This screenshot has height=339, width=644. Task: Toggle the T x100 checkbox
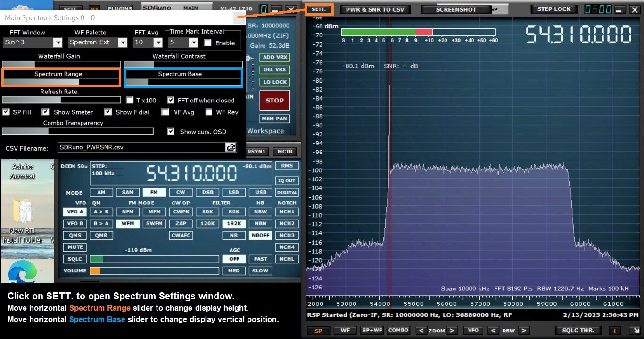click(130, 100)
